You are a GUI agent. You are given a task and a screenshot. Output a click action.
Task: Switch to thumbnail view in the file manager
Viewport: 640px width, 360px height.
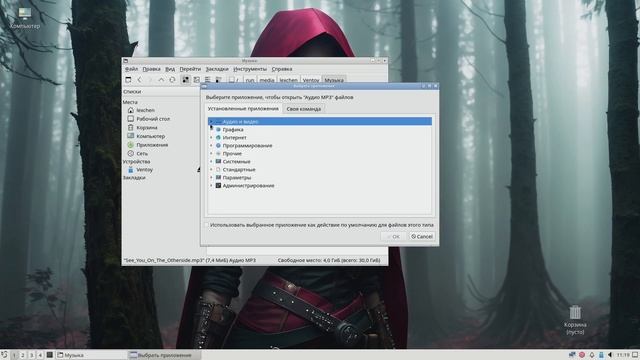click(197, 80)
